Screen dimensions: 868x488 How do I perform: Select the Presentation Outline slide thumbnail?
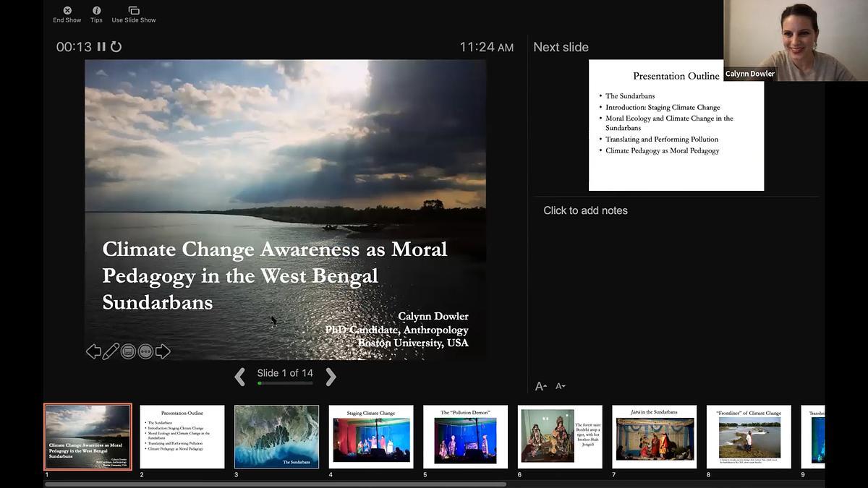pyautogui.click(x=182, y=437)
